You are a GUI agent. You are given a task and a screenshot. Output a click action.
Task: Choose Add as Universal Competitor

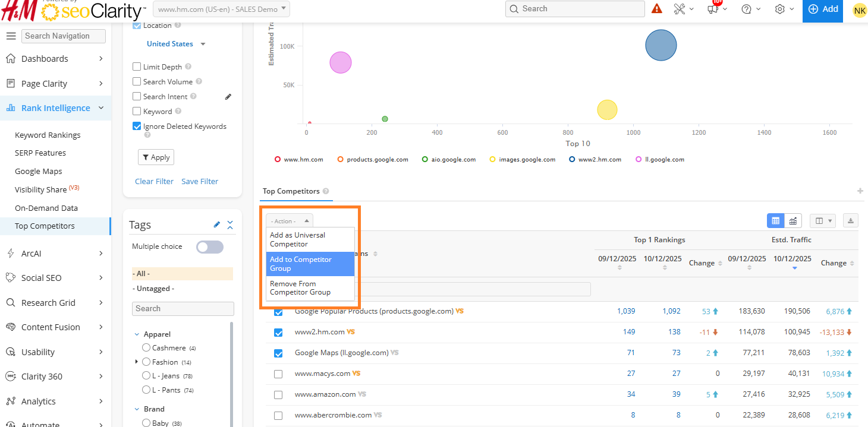click(310, 239)
